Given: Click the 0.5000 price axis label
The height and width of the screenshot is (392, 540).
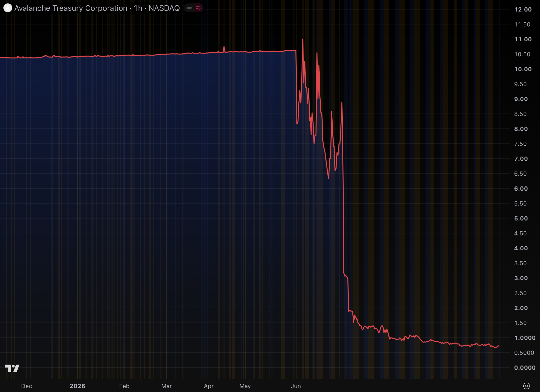Looking at the screenshot, I should (524, 353).
